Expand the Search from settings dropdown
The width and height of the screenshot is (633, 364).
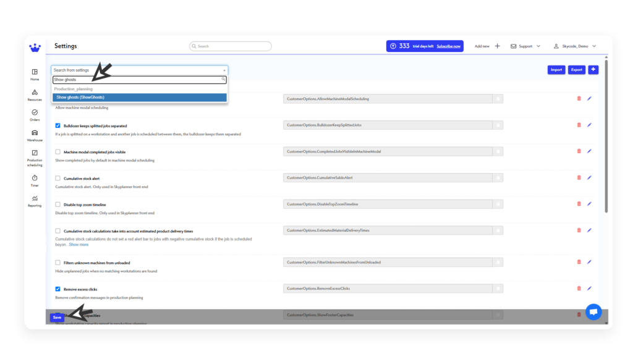[139, 70]
